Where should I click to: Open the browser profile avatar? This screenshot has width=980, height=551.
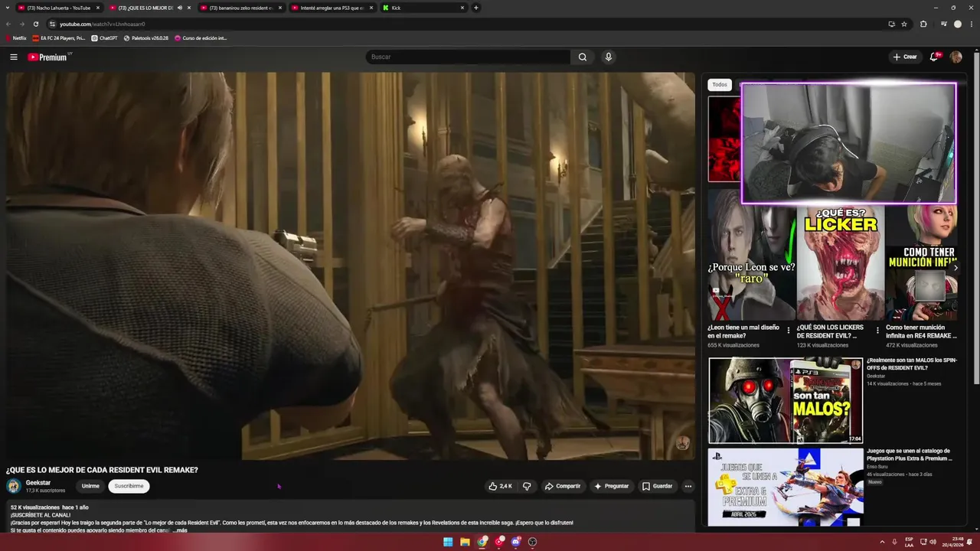(x=957, y=24)
